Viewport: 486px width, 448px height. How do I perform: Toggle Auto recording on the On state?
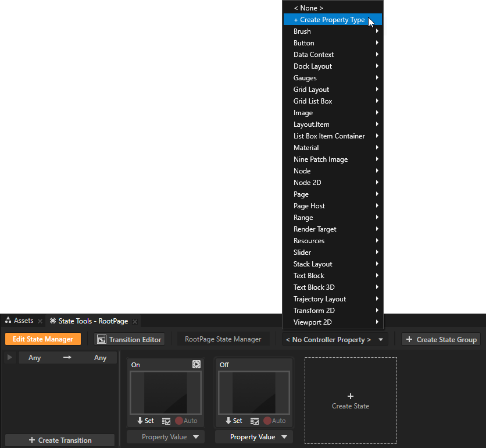(186, 421)
